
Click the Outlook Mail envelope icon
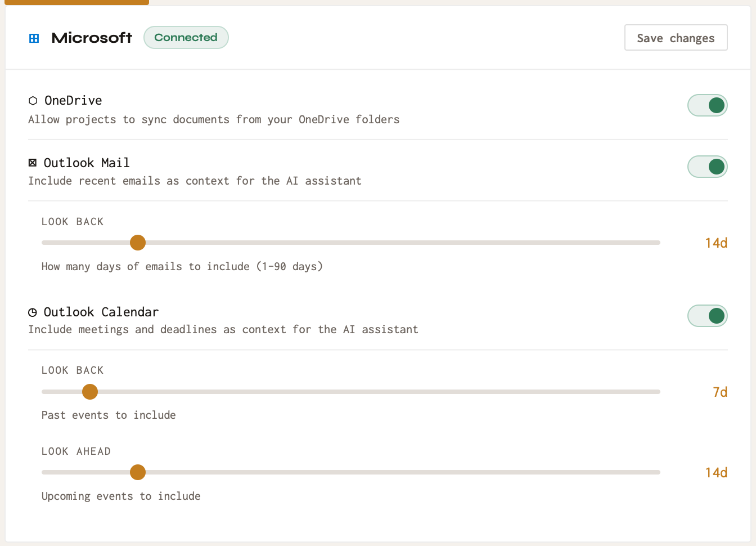(x=33, y=163)
